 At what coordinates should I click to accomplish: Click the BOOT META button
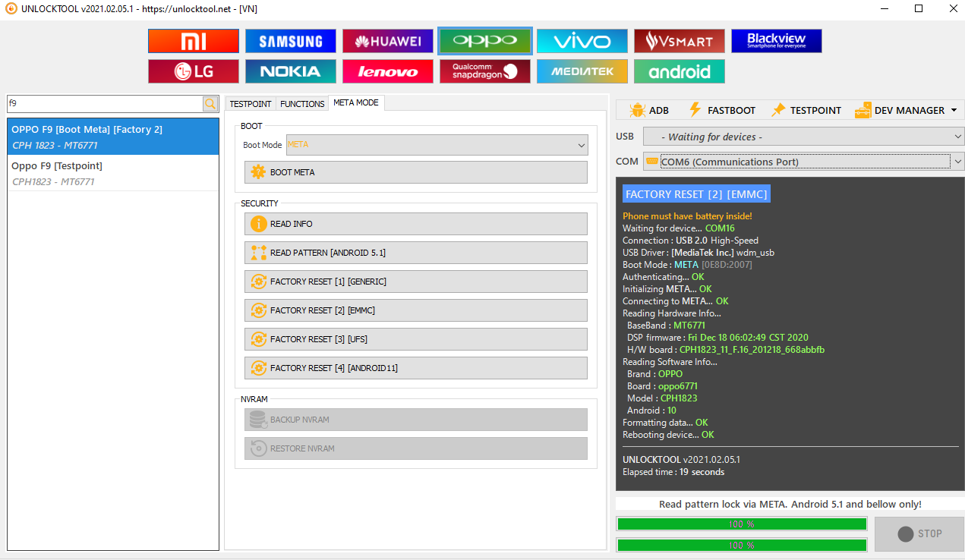pyautogui.click(x=416, y=172)
